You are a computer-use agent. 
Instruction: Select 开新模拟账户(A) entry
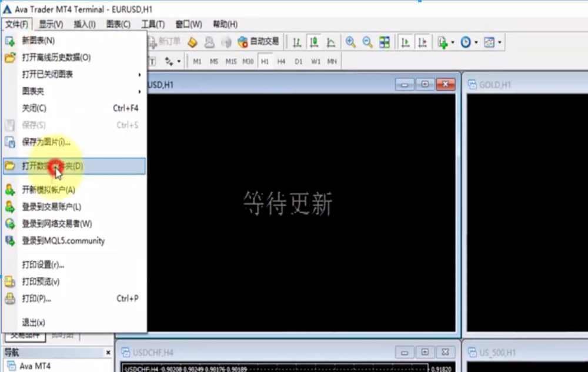[74, 190]
